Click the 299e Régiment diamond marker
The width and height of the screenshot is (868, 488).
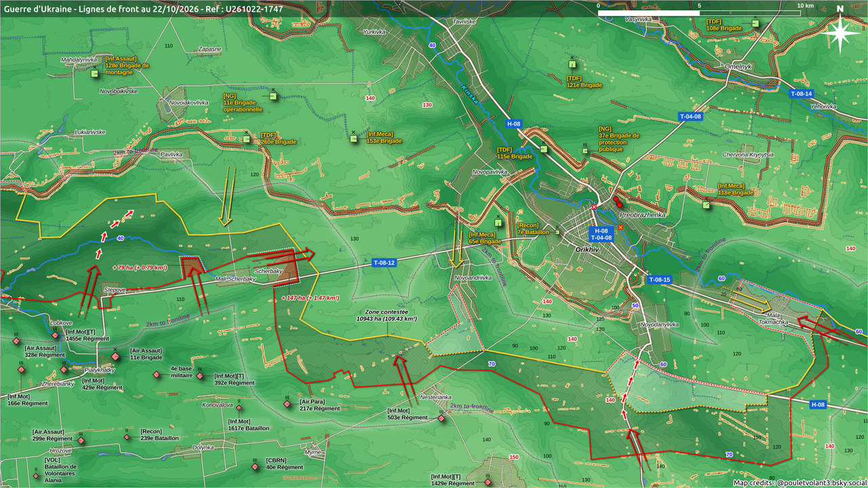(x=81, y=441)
